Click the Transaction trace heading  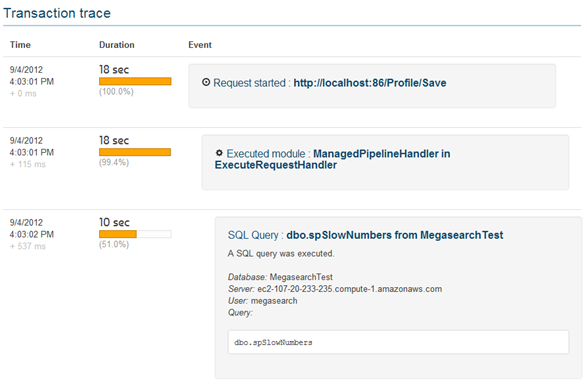(x=57, y=13)
